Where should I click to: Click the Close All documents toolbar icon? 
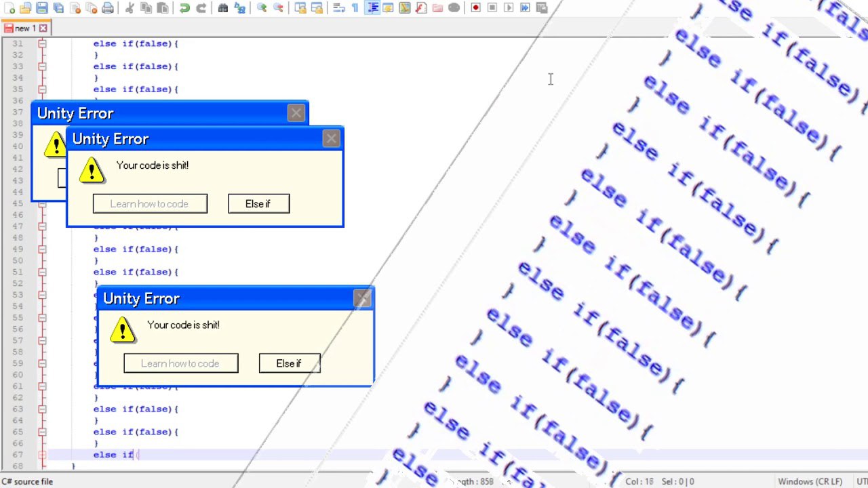tap(91, 8)
